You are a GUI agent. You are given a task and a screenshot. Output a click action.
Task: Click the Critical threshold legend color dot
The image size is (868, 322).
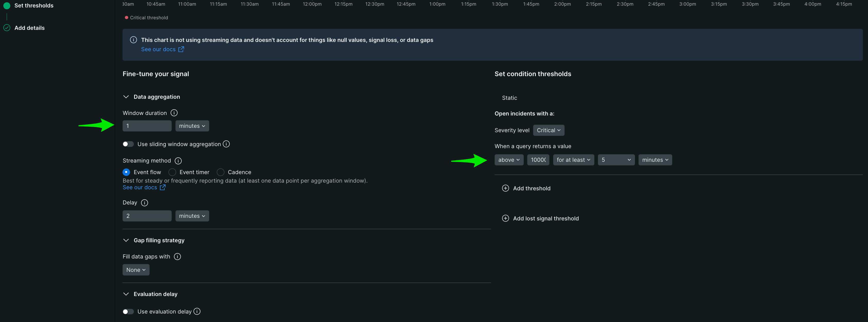point(126,17)
